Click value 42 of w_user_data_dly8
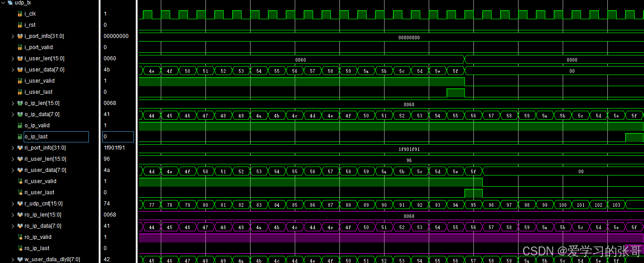The image size is (644, 263). tap(107, 259)
